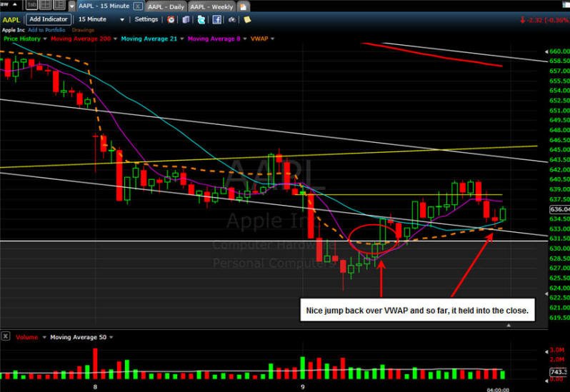570x392 pixels.
Task: Click the Add Indicator button
Action: point(49,19)
